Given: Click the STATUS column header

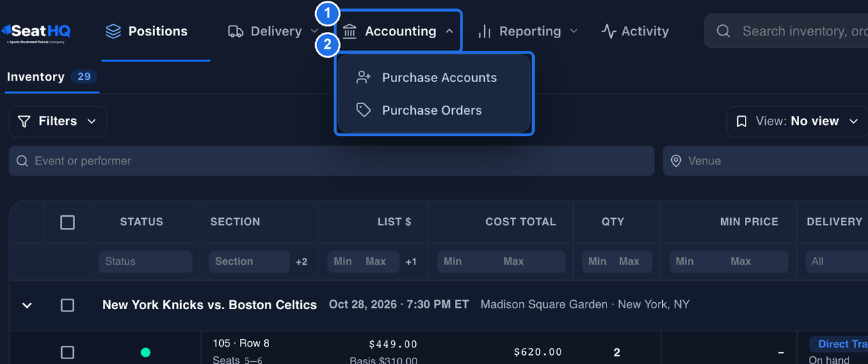Looking at the screenshot, I should [141, 222].
